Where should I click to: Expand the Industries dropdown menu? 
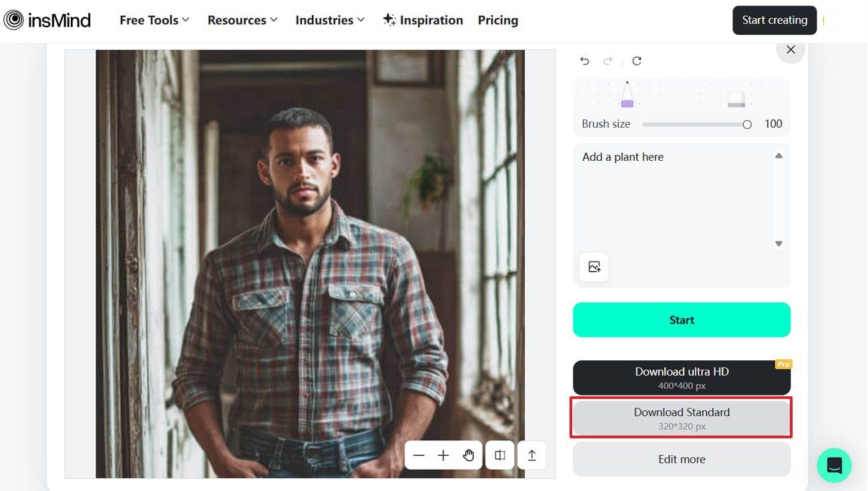click(x=330, y=20)
